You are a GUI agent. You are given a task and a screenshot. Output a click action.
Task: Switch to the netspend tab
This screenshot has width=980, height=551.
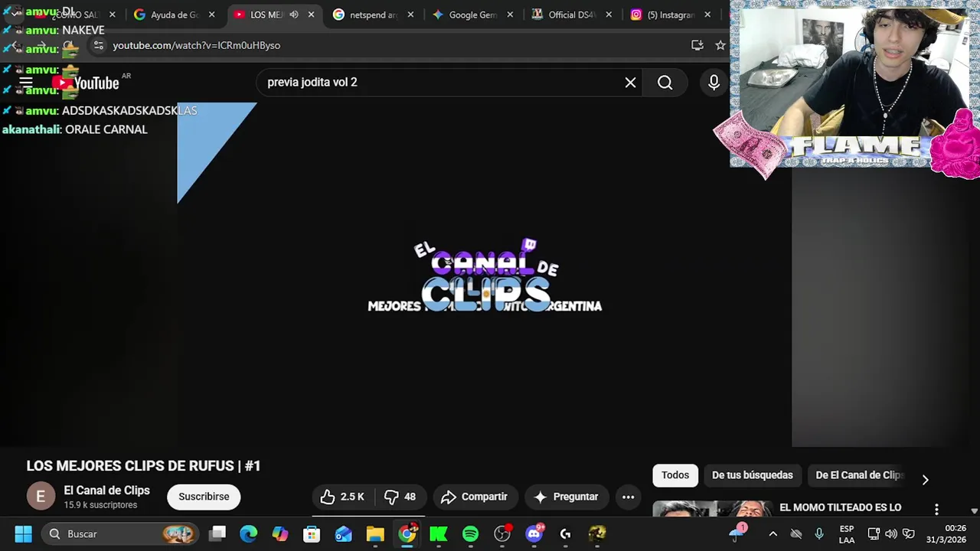click(373, 15)
